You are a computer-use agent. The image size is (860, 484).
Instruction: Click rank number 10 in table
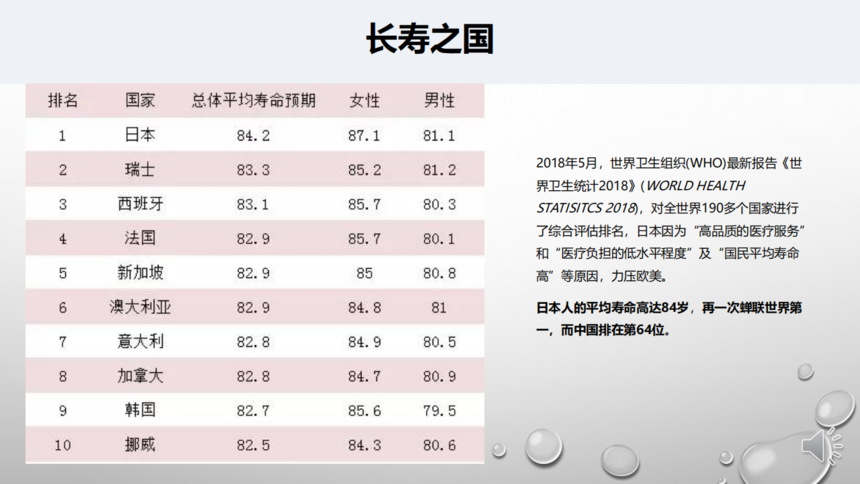tap(63, 446)
